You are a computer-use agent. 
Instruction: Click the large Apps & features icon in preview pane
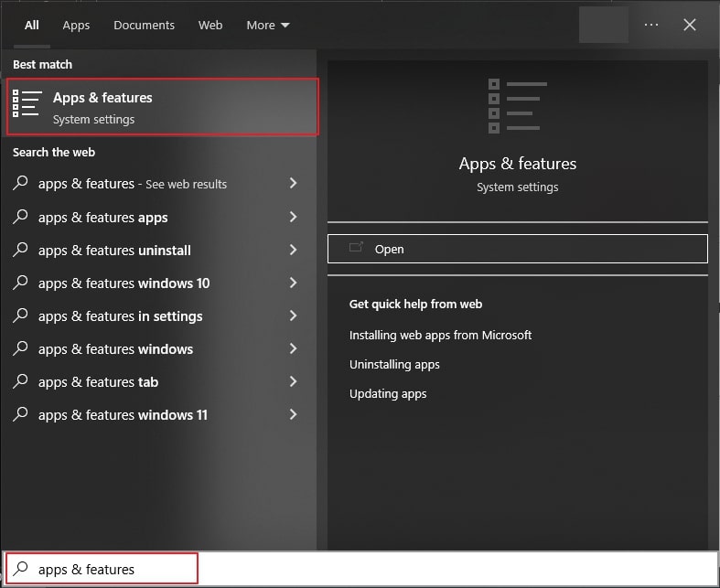518,106
